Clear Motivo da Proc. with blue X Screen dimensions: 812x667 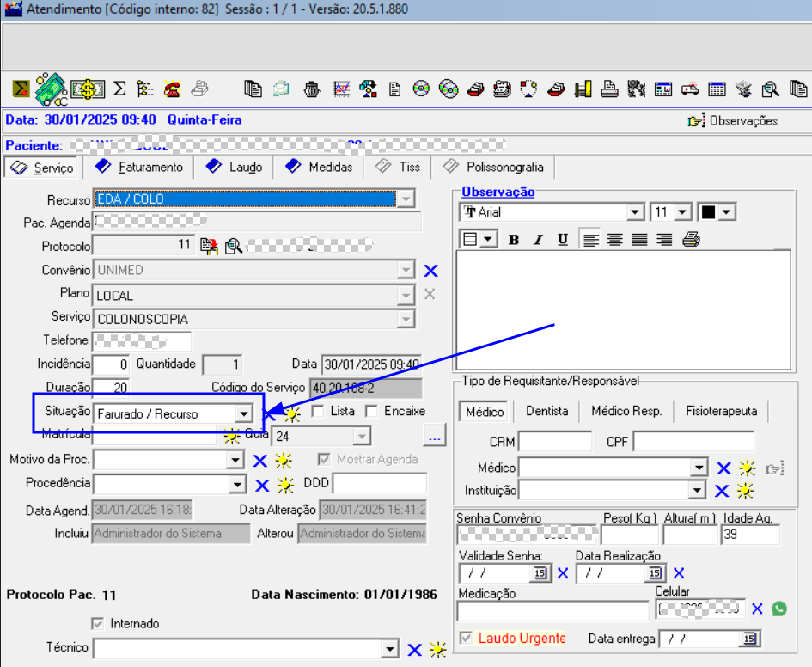coord(260,461)
